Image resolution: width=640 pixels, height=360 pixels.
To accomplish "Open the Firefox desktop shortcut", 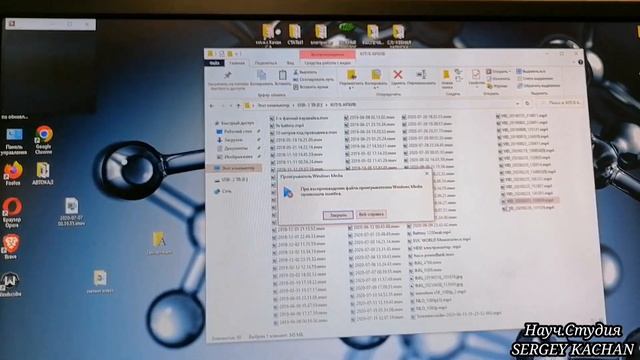I will tap(13, 173).
